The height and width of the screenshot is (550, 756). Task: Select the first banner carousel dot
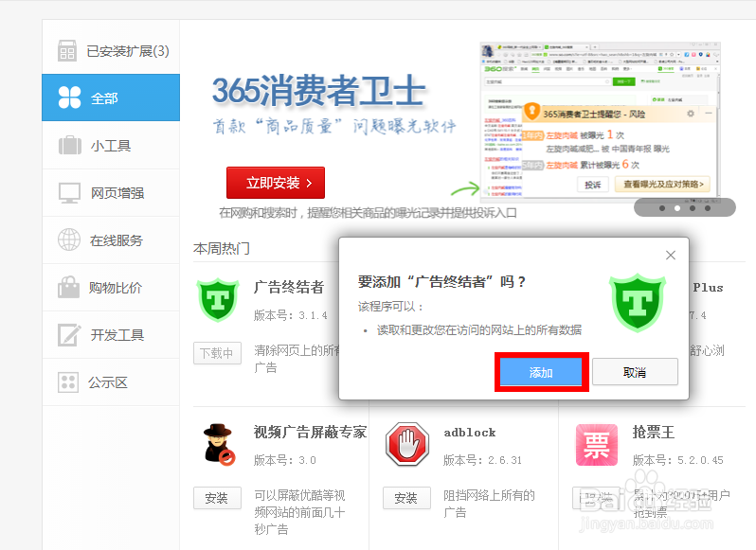662,208
